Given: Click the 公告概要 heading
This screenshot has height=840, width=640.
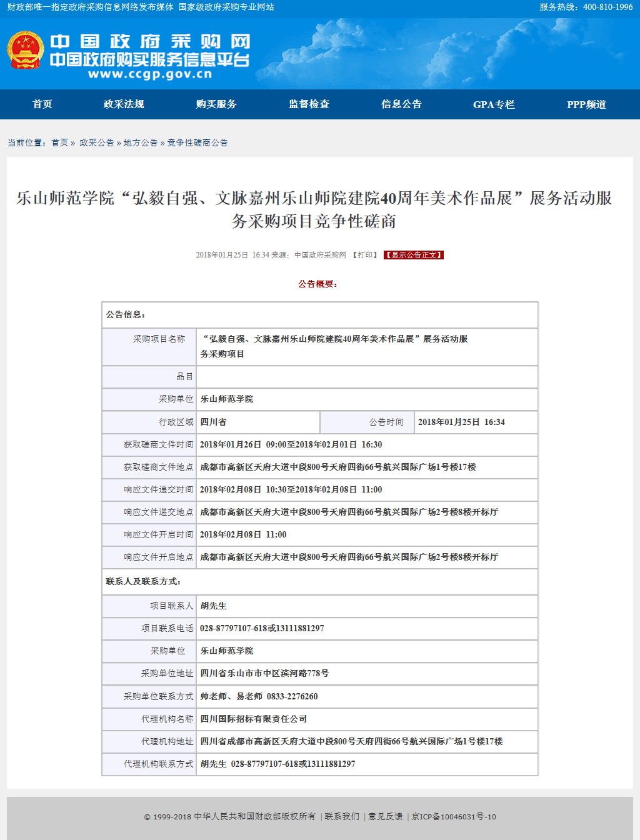Looking at the screenshot, I should (317, 284).
